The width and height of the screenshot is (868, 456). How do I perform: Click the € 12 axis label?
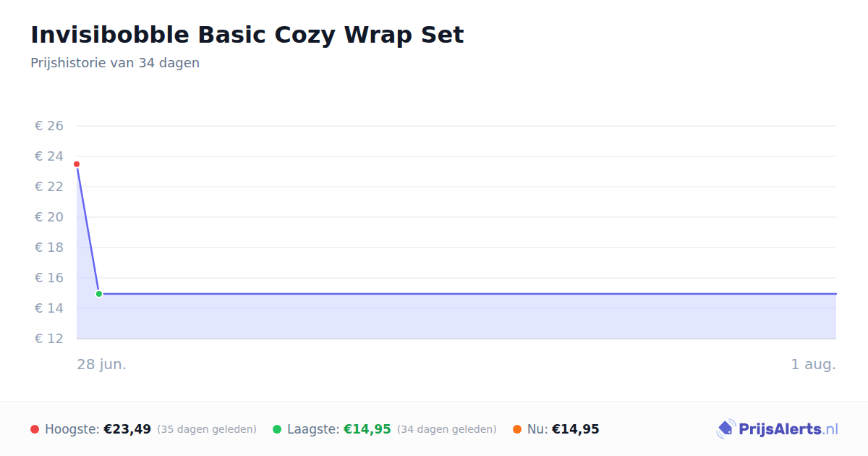click(49, 339)
